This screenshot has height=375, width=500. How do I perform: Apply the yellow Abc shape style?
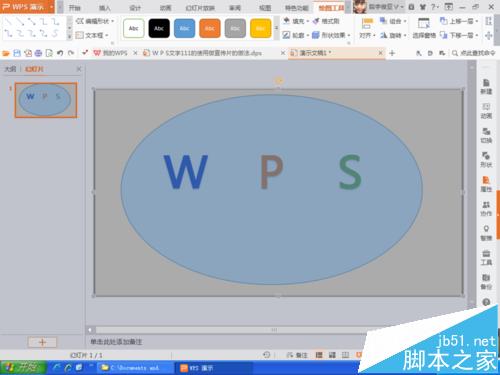[x=260, y=28]
